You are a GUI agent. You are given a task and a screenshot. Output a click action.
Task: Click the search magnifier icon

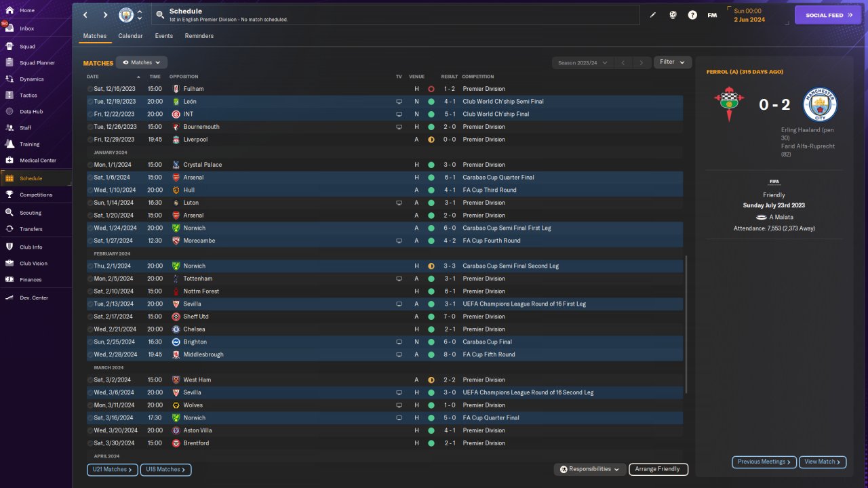(x=159, y=15)
